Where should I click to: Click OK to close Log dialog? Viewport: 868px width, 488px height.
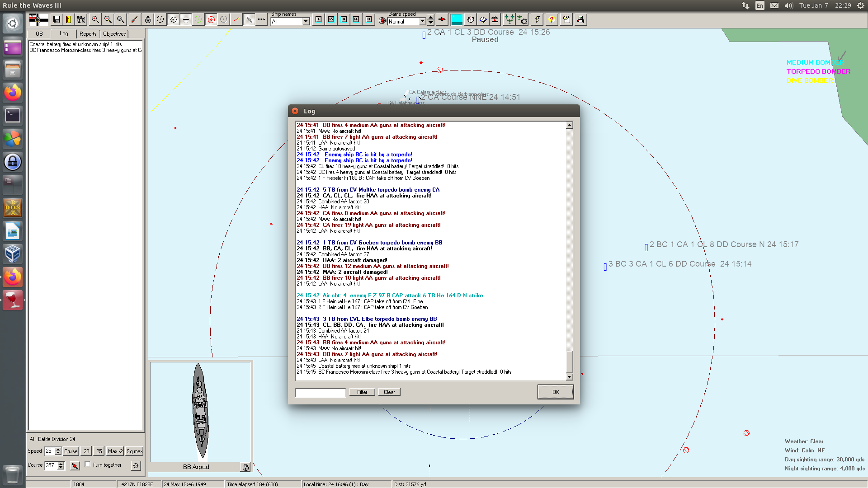pyautogui.click(x=556, y=392)
